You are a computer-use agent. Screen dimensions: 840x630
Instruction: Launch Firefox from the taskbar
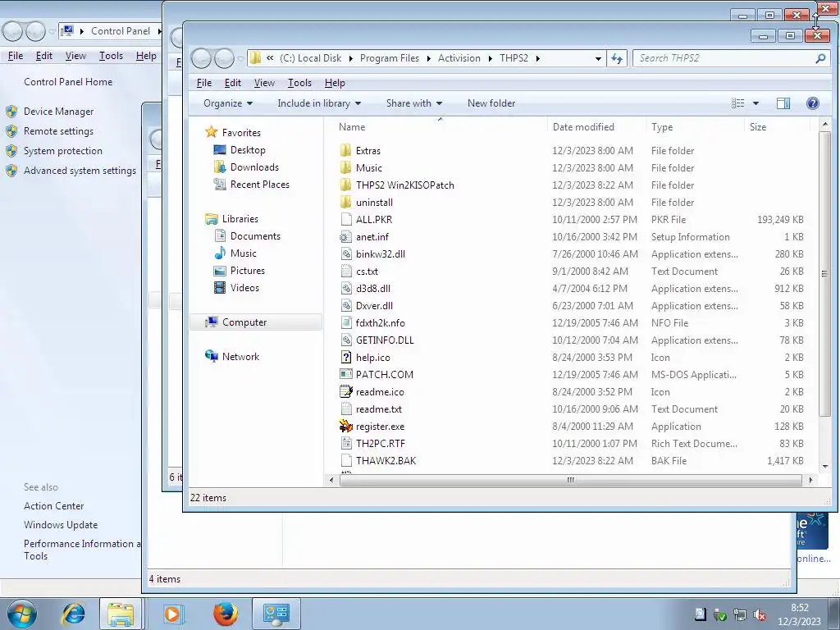226,614
